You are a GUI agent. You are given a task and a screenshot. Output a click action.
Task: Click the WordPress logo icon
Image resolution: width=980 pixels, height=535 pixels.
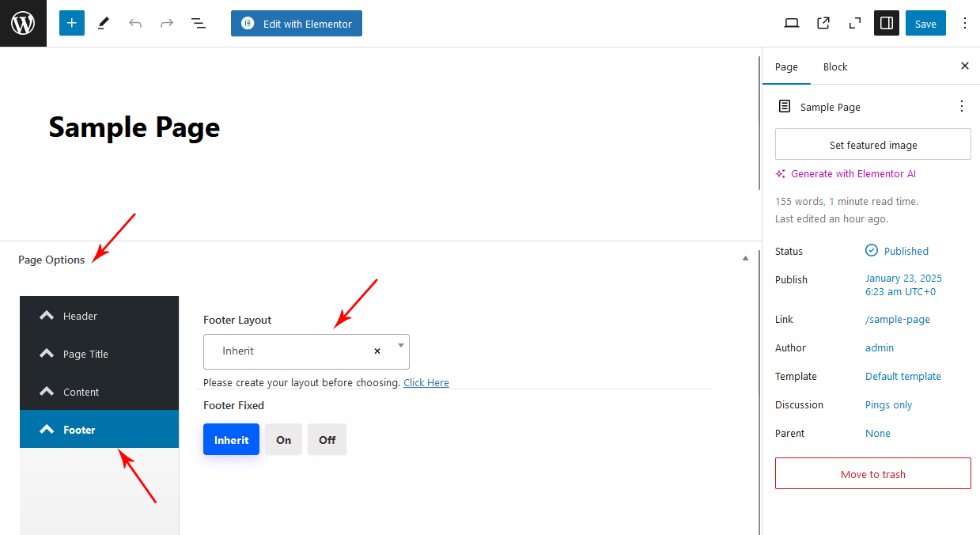23,23
